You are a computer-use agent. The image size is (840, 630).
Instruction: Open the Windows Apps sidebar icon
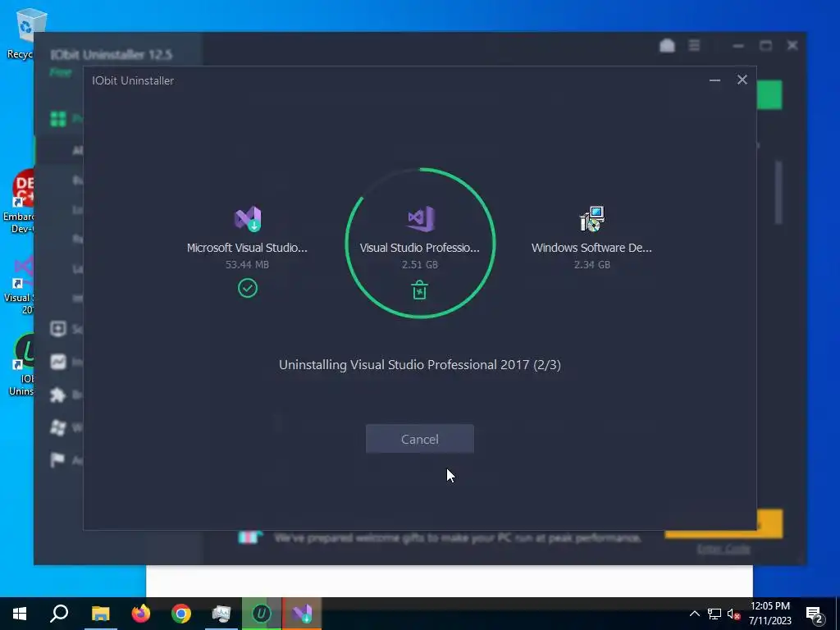tap(58, 427)
